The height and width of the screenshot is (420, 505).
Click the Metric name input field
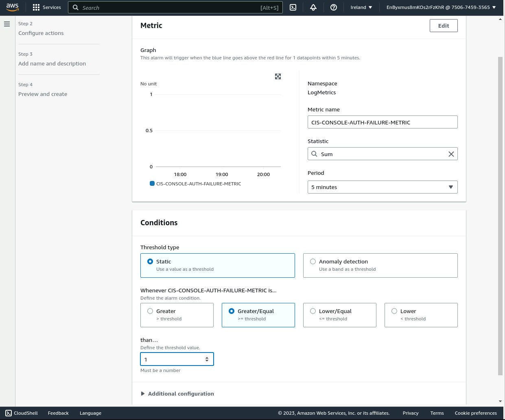pyautogui.click(x=382, y=122)
